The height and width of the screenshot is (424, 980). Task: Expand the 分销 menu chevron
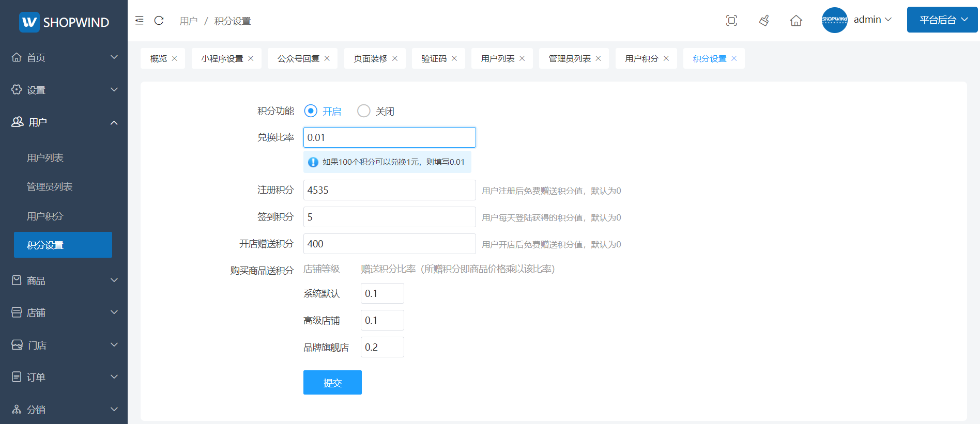click(114, 410)
